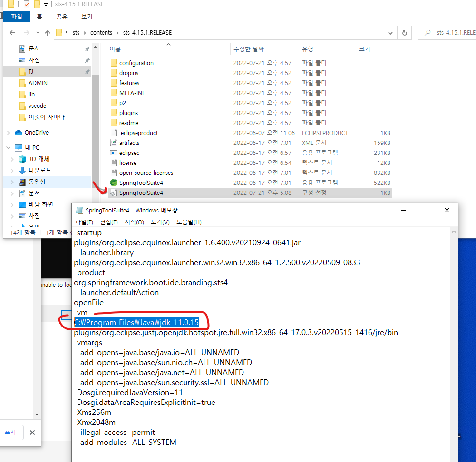Open Notepad 파일(F) menu
This screenshot has width=476, height=462.
pyautogui.click(x=84, y=222)
